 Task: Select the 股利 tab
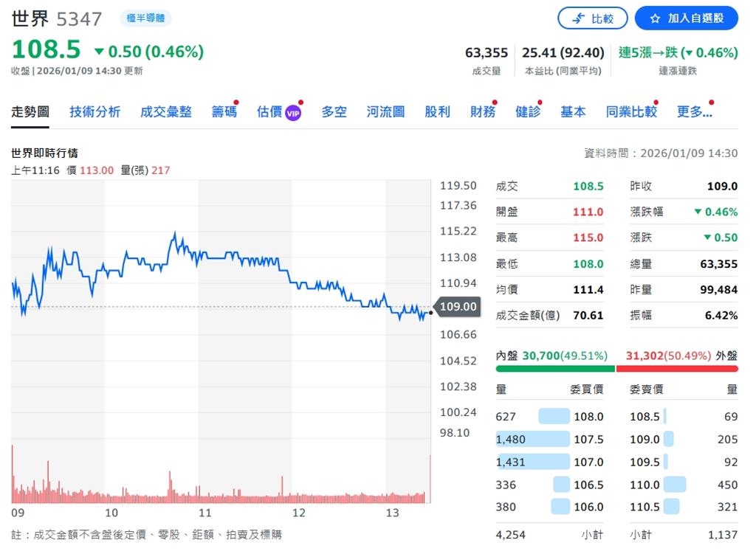[437, 111]
